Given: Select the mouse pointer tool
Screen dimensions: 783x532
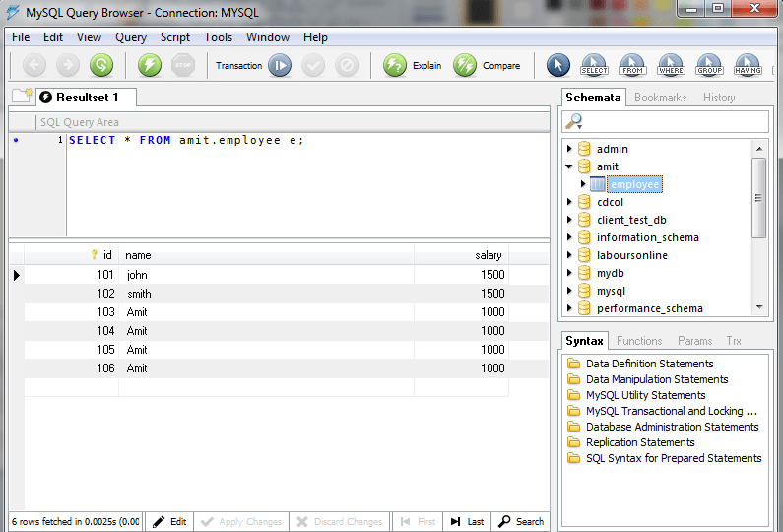Looking at the screenshot, I should (x=557, y=65).
